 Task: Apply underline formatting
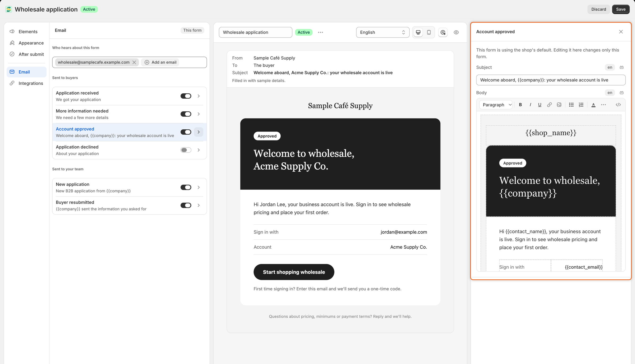point(540,105)
